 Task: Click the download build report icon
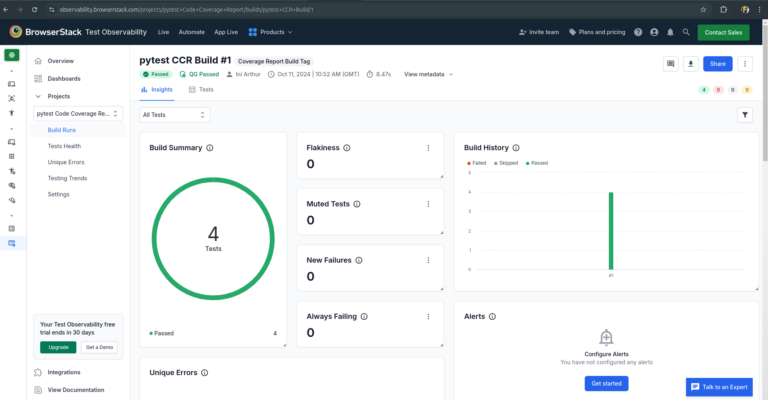click(691, 64)
